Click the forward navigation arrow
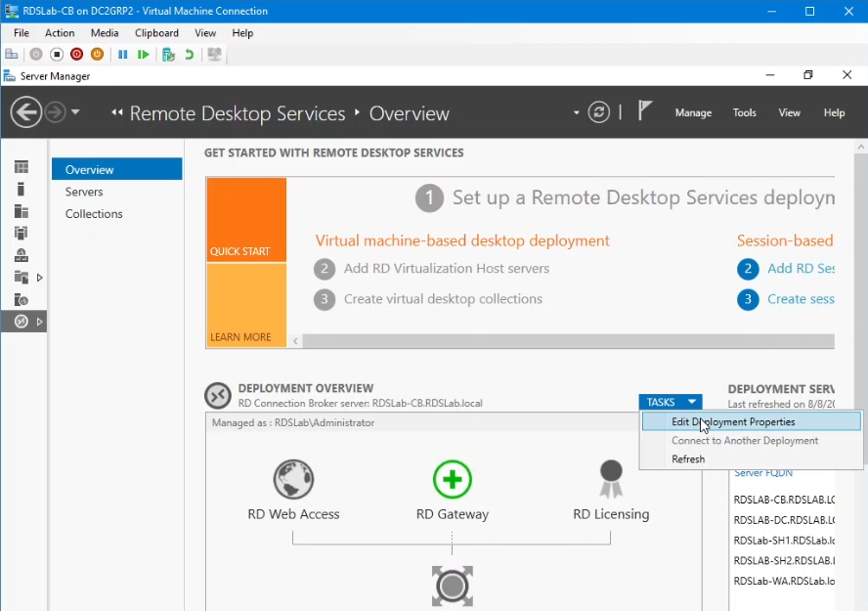 click(55, 112)
